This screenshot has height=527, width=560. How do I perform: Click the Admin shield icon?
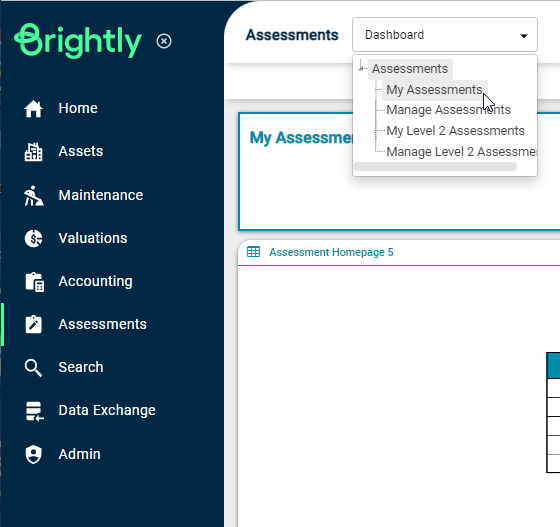(33, 454)
